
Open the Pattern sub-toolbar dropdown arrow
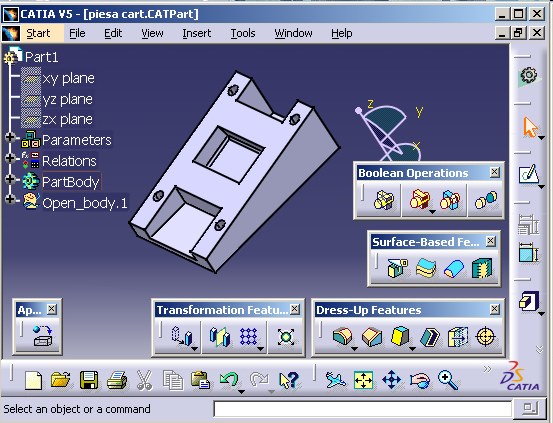pyautogui.click(x=261, y=349)
